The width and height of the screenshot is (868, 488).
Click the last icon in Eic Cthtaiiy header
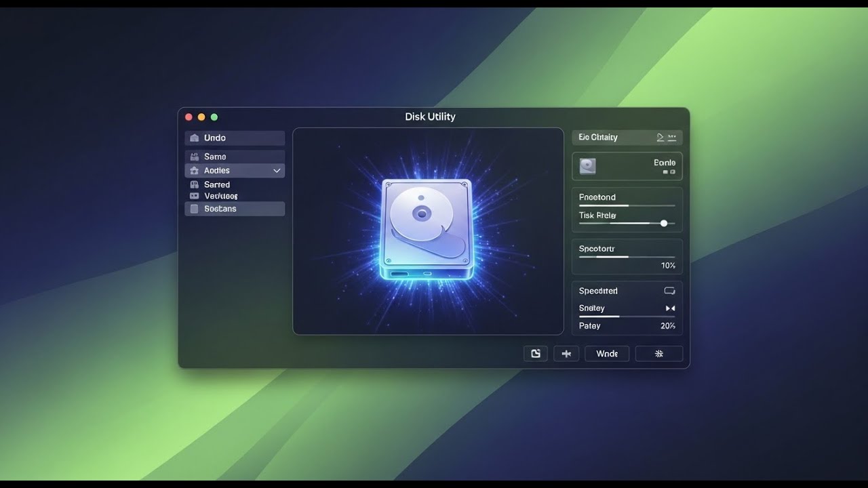(672, 137)
